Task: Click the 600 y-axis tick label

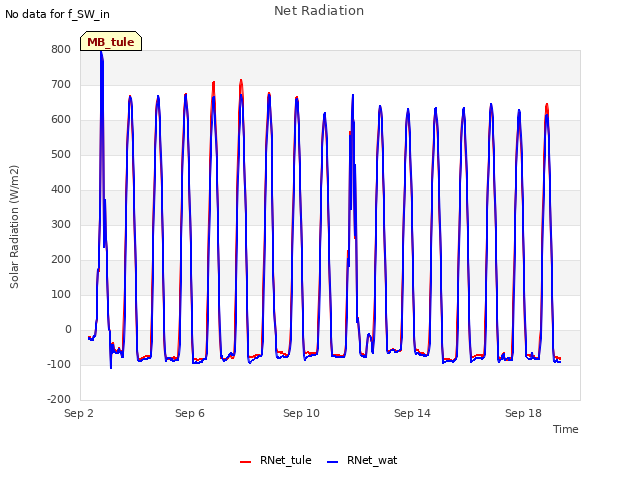Action: tap(61, 120)
